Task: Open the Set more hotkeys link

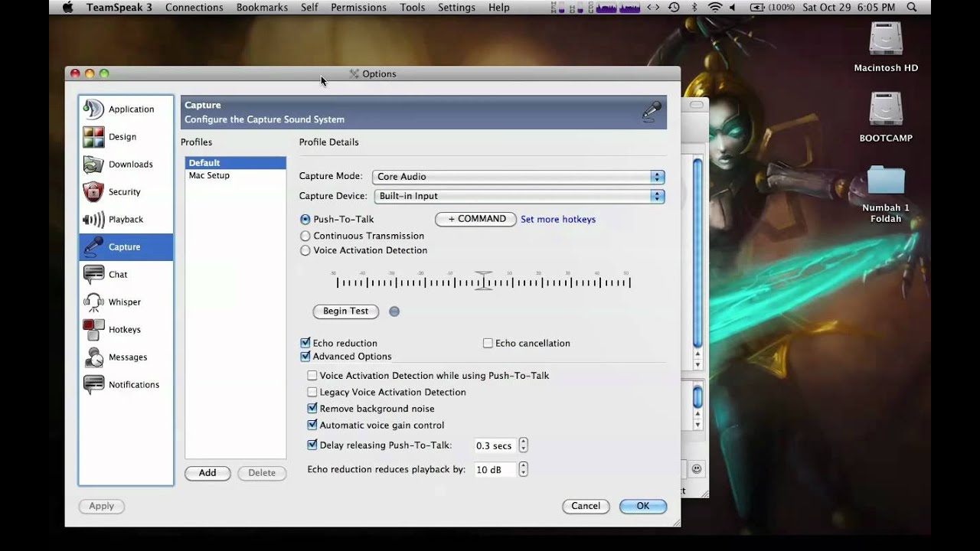Action: click(x=558, y=220)
